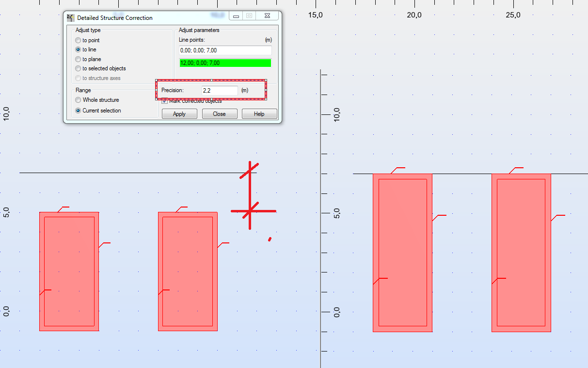The image size is (588, 368).
Task: Click the first line point coordinates field
Action: (225, 50)
